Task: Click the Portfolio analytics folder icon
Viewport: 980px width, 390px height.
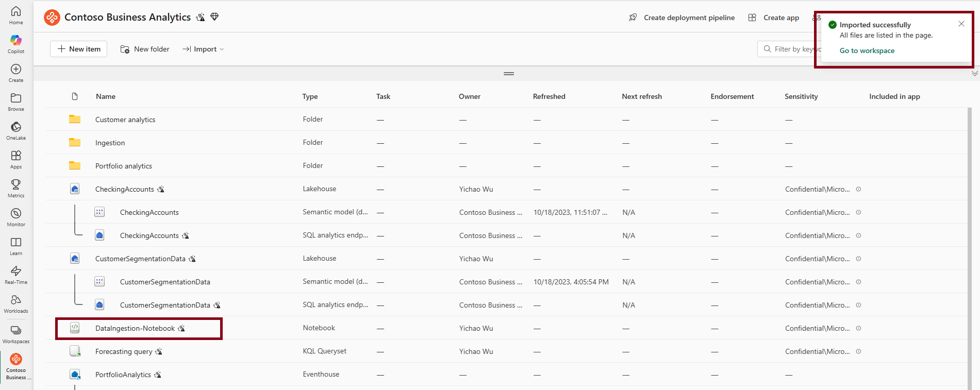Action: (75, 165)
